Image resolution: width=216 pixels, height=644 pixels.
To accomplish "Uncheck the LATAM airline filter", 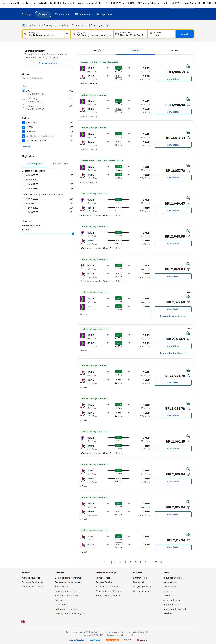I will (x=24, y=127).
